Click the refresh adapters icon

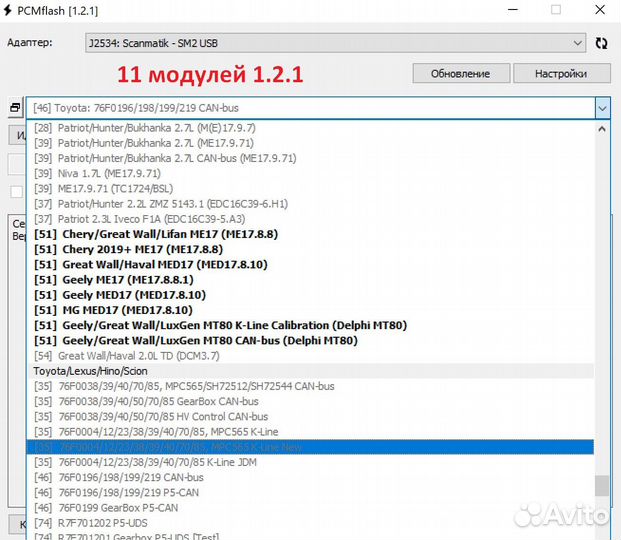pos(601,43)
